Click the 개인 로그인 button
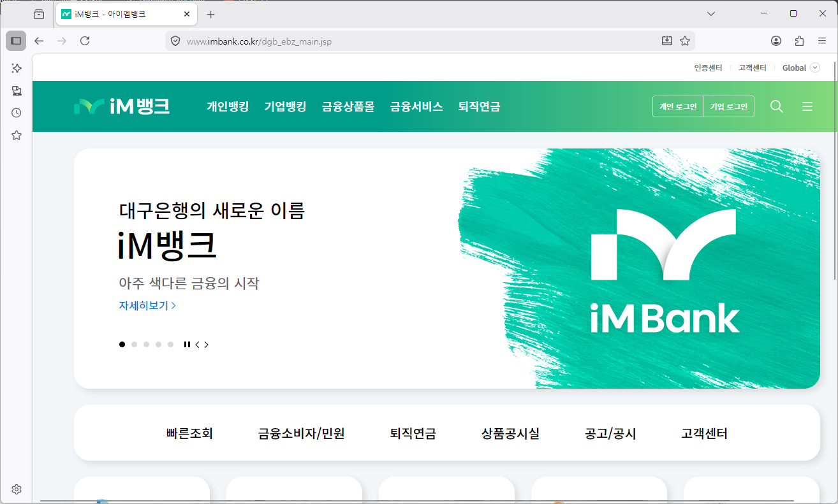The image size is (838, 504). [x=678, y=106]
